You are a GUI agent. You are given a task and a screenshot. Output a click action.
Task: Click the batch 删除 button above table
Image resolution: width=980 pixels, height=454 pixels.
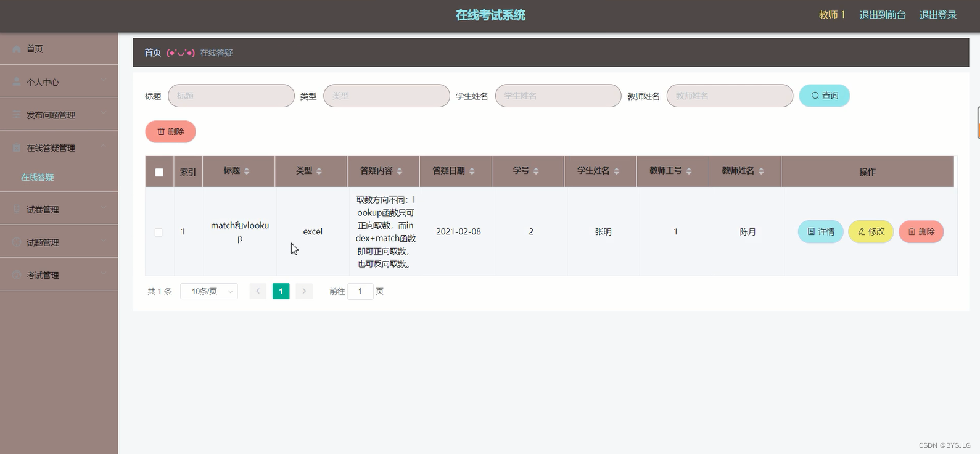point(170,131)
